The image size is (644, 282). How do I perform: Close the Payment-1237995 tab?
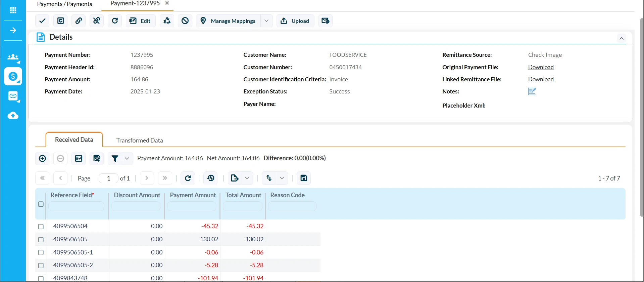pyautogui.click(x=167, y=3)
